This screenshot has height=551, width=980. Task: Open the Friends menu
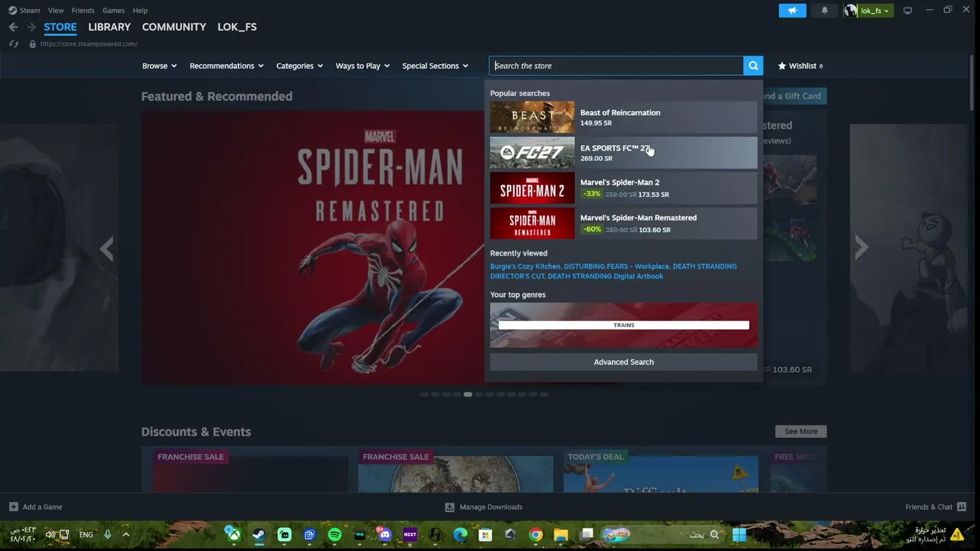83,11
